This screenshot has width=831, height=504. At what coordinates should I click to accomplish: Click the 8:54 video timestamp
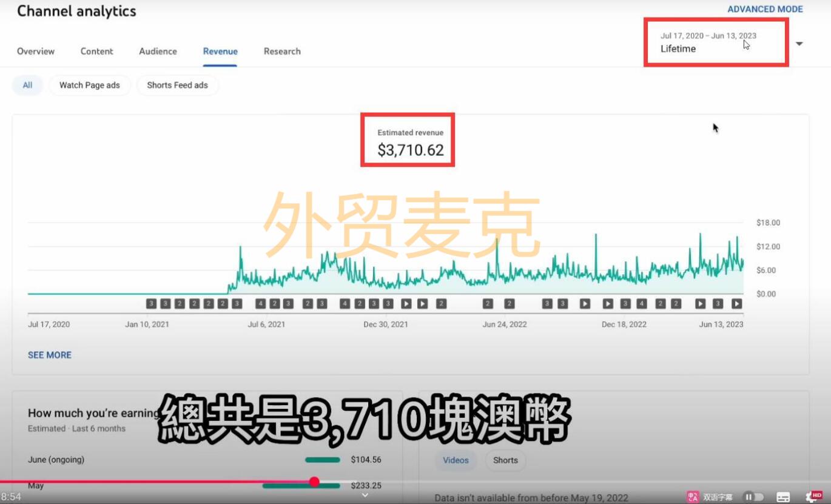pyautogui.click(x=11, y=497)
